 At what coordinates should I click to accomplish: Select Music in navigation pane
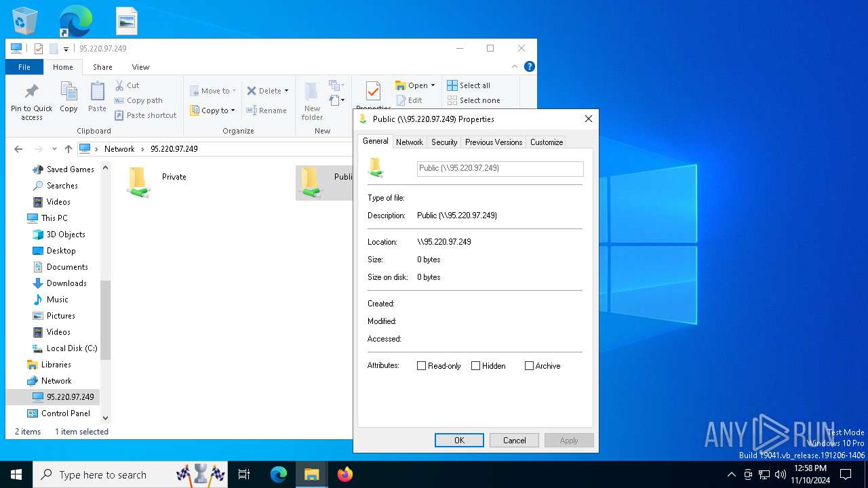(x=51, y=300)
